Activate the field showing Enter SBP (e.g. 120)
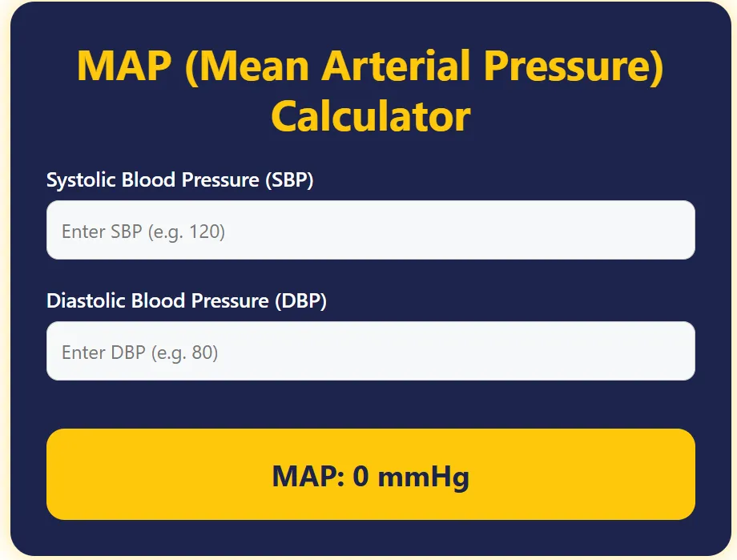The height and width of the screenshot is (560, 737). 368,230
